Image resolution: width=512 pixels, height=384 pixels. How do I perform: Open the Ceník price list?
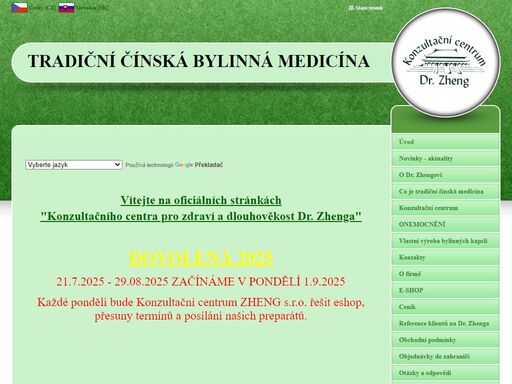coord(445,307)
